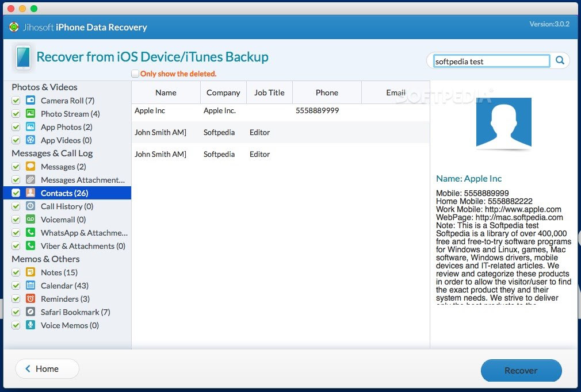The height and width of the screenshot is (392, 581).
Task: Select Camera Roll (7) category
Action: point(67,101)
